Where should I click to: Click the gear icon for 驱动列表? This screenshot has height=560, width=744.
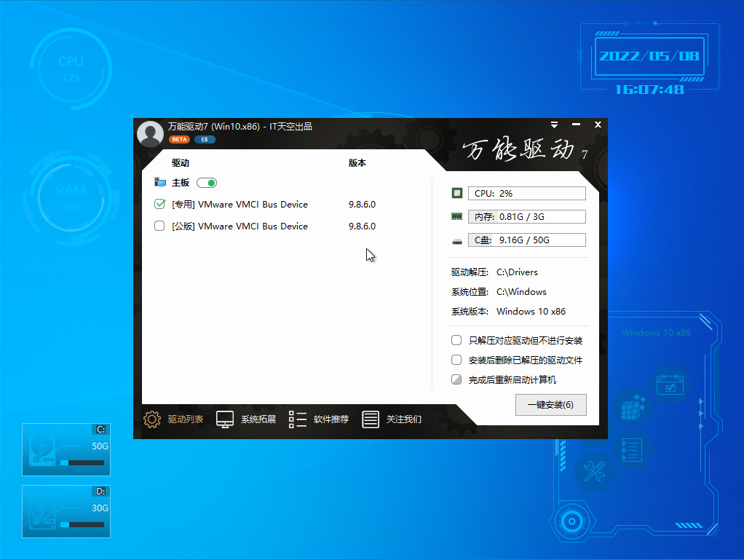point(151,419)
